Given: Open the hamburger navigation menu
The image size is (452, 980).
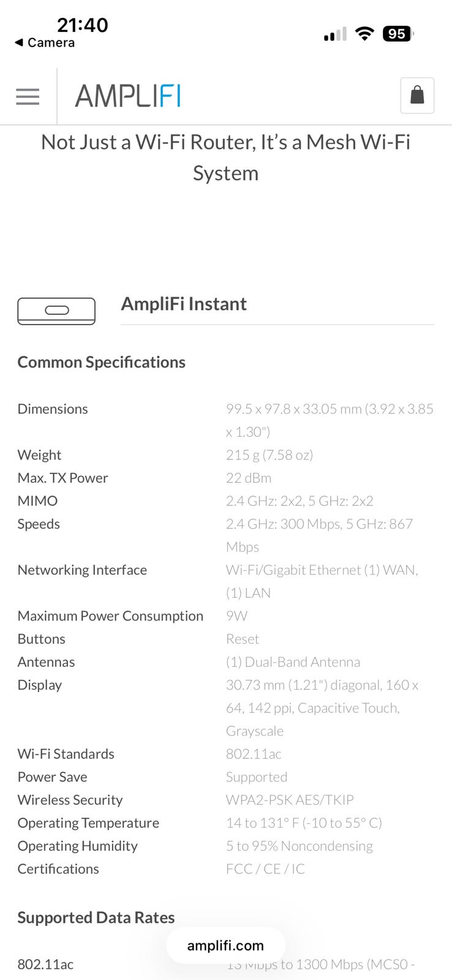Looking at the screenshot, I should coord(28,96).
